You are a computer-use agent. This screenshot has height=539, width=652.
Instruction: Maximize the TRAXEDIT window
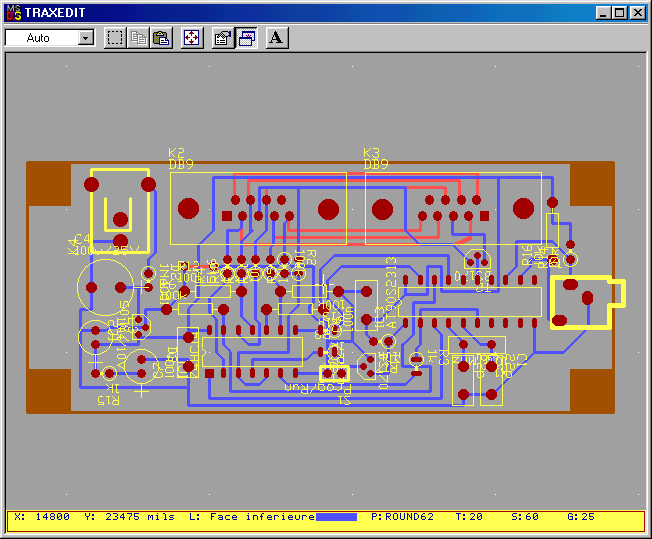[619, 12]
